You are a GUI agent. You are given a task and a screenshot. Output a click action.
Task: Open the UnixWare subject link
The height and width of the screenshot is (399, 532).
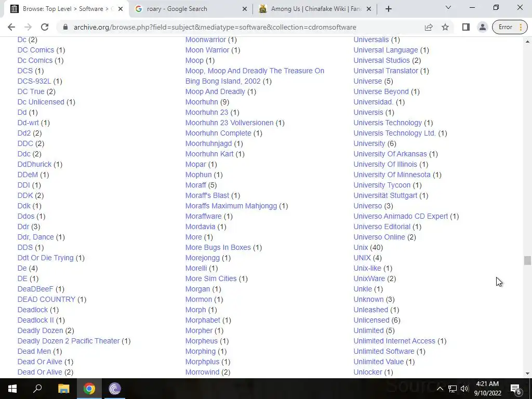tap(369, 279)
